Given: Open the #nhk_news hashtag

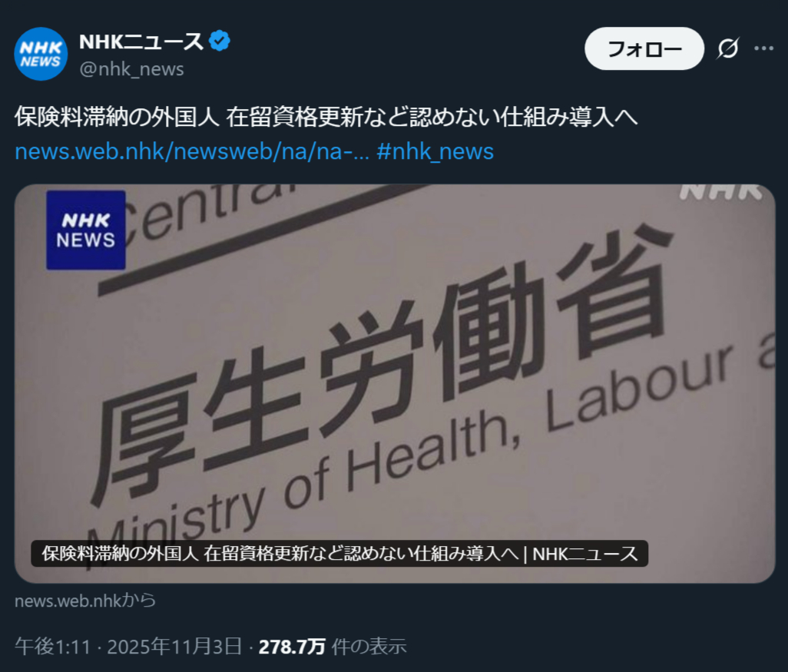Looking at the screenshot, I should coord(435,151).
